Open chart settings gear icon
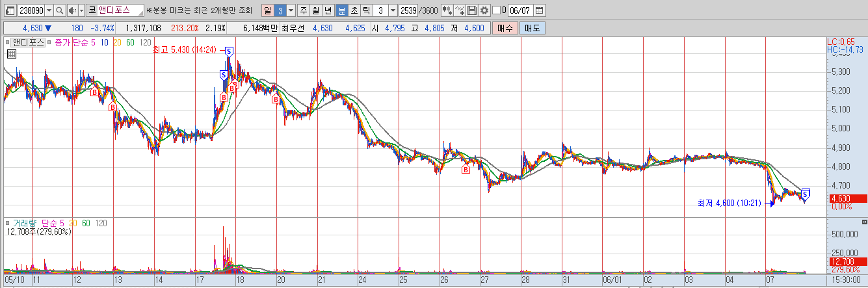This screenshot has width=868, height=288. [484, 10]
